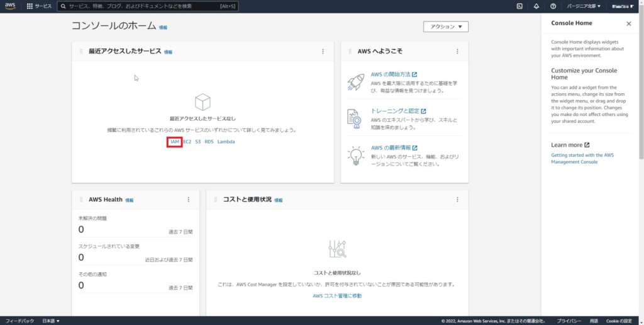Viewport: 644px width, 325px height.
Task: Open the EC2 service link
Action: coord(187,142)
